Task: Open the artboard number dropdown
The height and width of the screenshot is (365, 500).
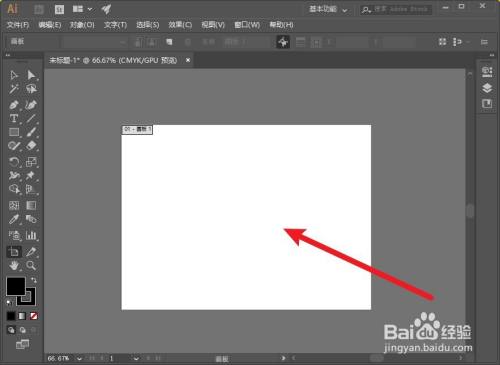Action: [x=136, y=359]
